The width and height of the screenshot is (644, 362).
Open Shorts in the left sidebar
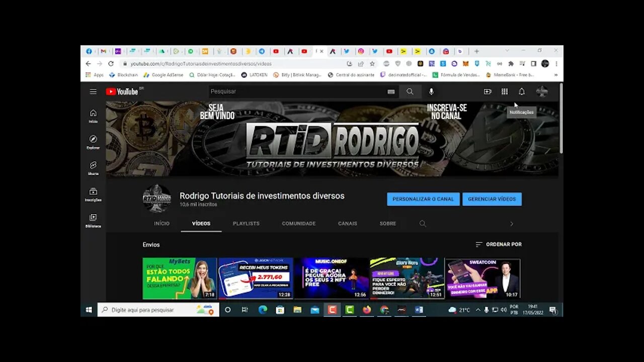(x=93, y=168)
